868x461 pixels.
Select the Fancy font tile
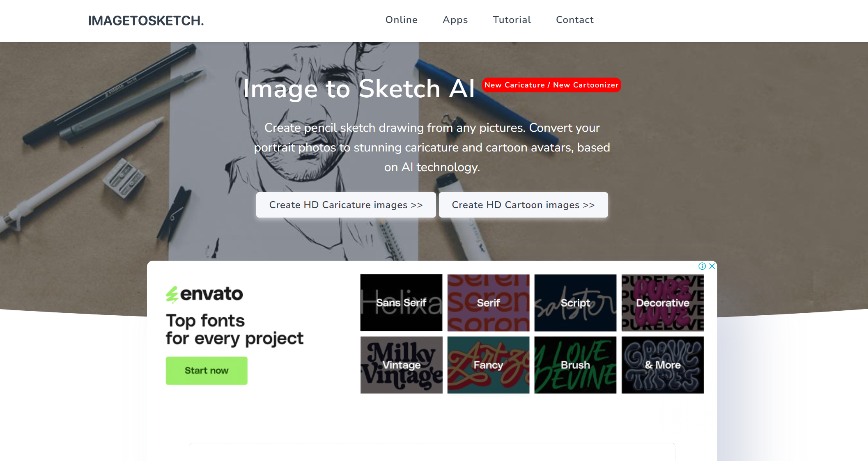[x=488, y=365]
